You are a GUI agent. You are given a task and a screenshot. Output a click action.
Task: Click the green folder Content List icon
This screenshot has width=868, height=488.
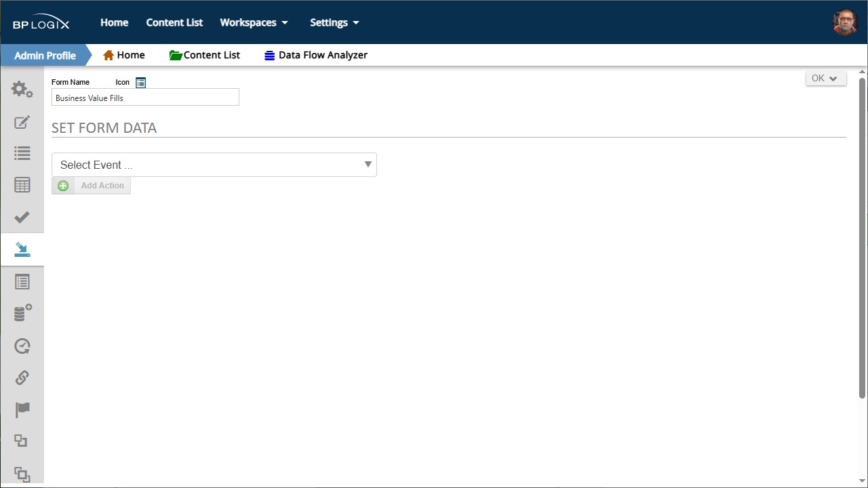[x=176, y=55]
